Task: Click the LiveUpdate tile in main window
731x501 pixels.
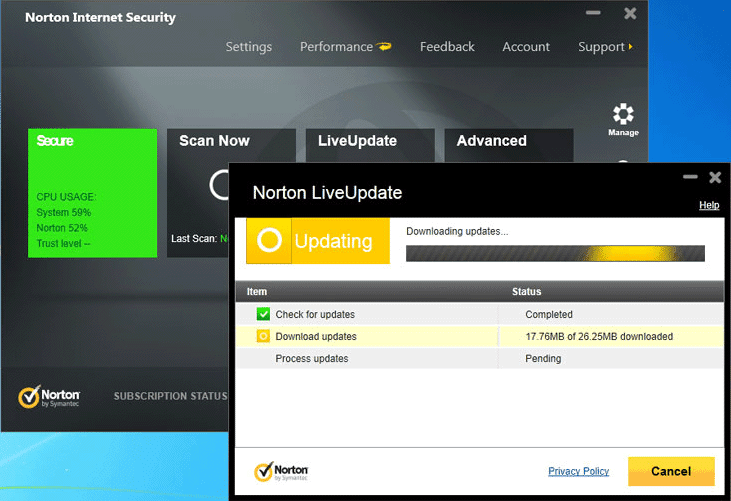Action: coord(370,145)
